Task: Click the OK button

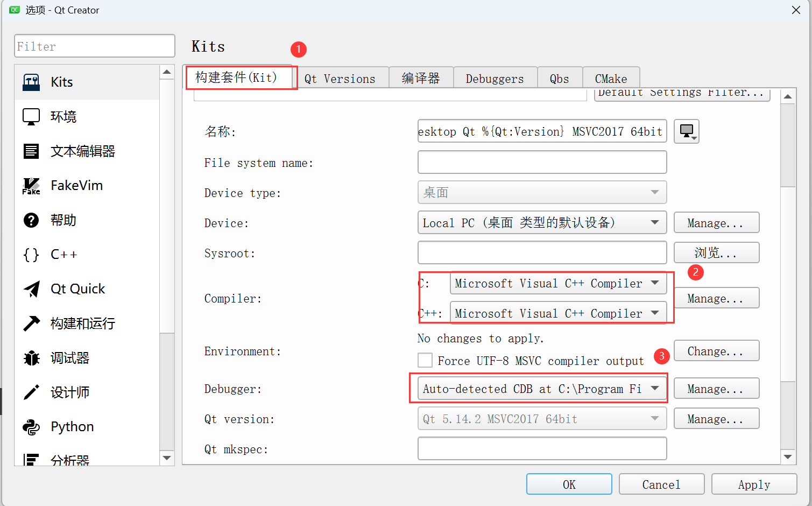Action: (x=569, y=484)
